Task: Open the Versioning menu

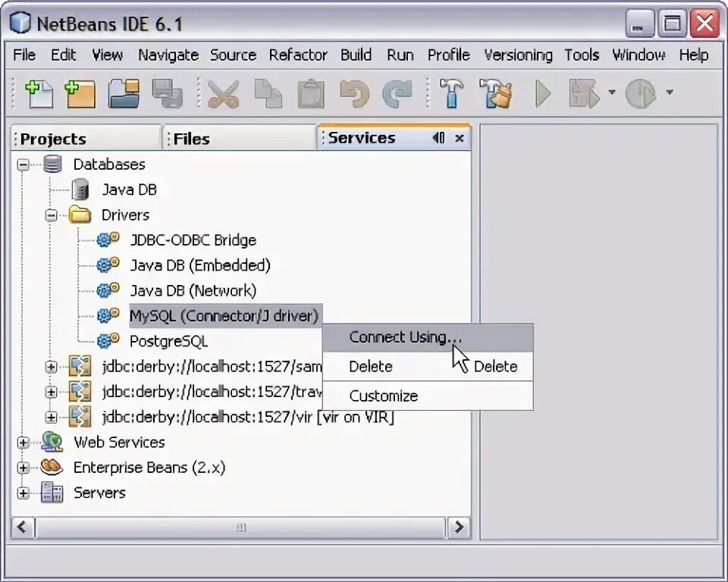Action: pyautogui.click(x=518, y=55)
